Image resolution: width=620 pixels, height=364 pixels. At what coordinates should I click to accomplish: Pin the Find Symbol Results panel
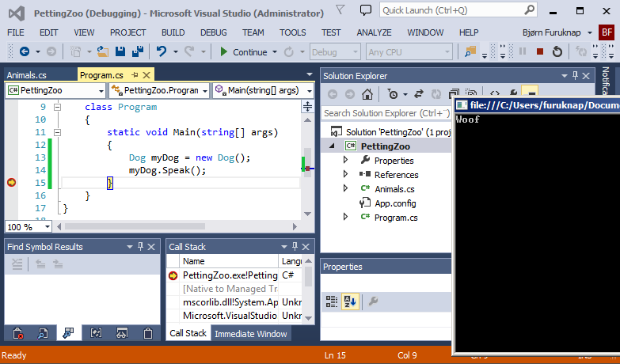[x=140, y=247]
